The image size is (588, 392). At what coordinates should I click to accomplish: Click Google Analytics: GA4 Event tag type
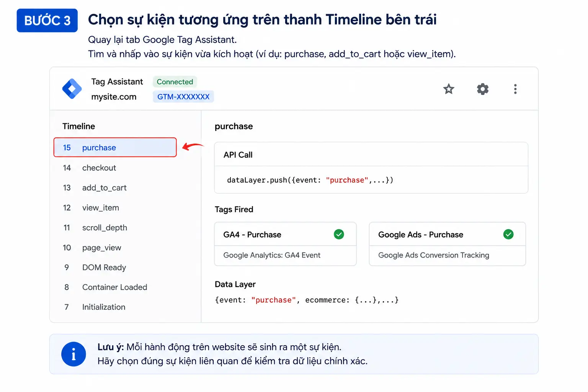(x=272, y=255)
